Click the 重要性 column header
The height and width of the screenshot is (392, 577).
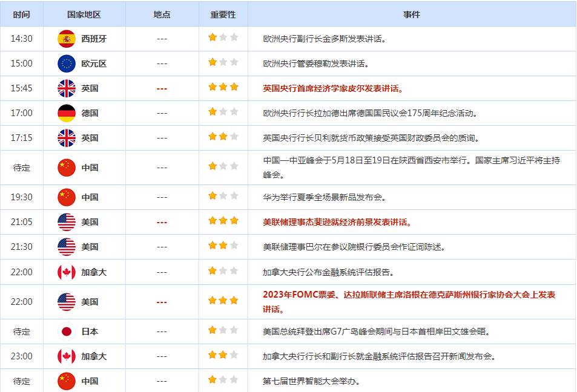223,15
